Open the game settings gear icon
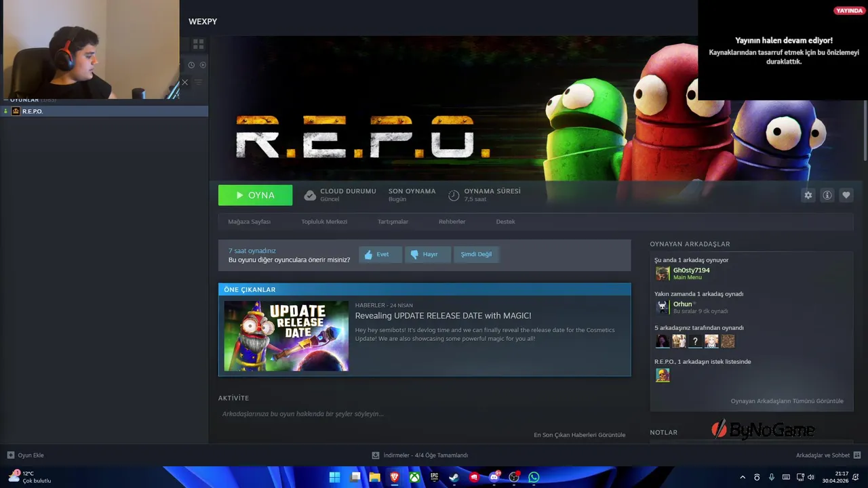The image size is (868, 488). (808, 195)
